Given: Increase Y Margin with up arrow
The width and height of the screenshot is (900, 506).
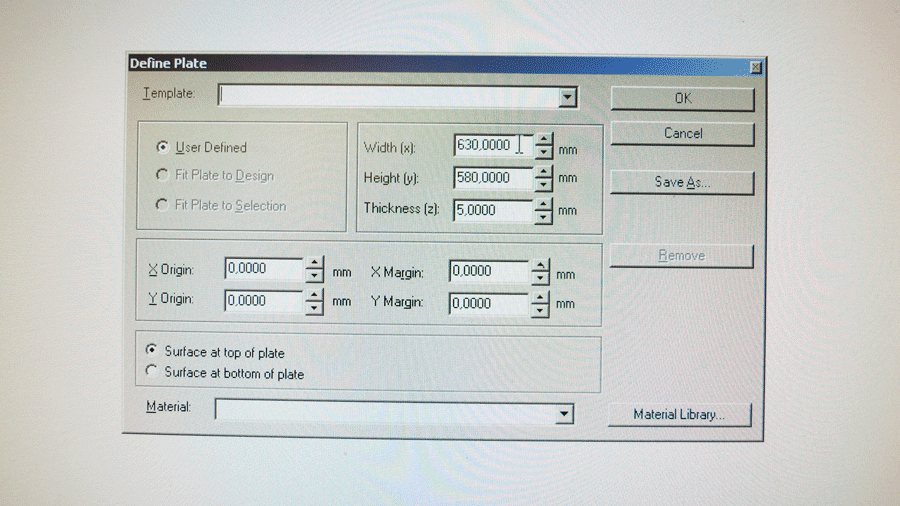Looking at the screenshot, I should [x=540, y=298].
